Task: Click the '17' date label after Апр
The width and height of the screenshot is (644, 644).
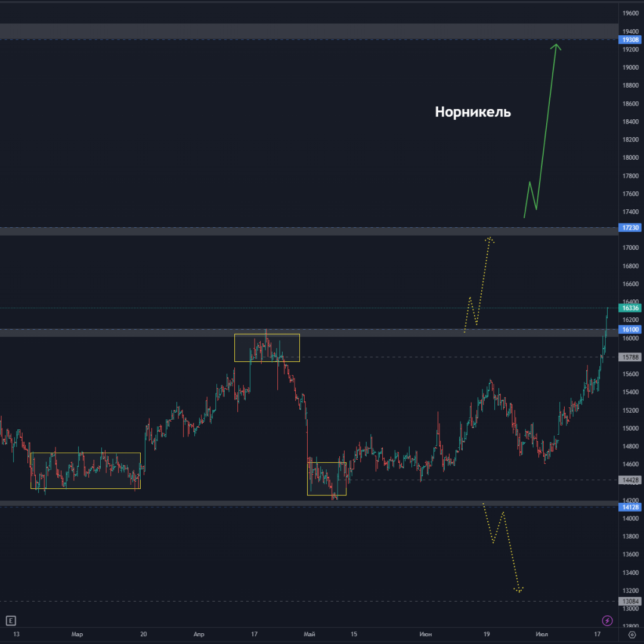Action: click(x=254, y=634)
